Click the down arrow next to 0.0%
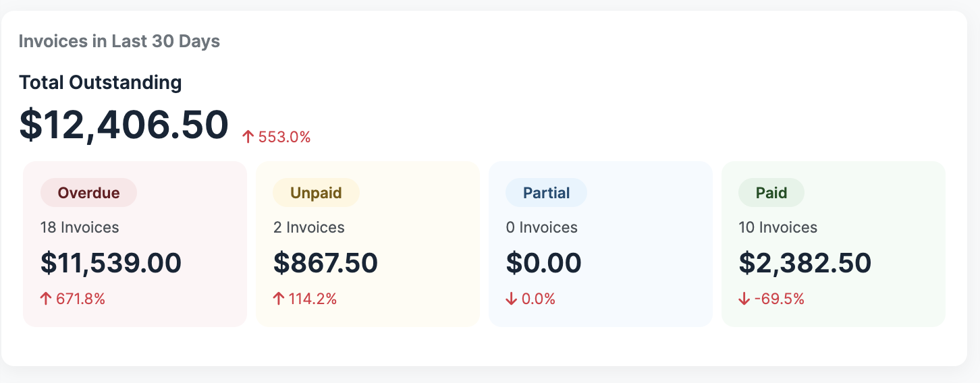Viewport: 980px width, 383px height. [512, 299]
